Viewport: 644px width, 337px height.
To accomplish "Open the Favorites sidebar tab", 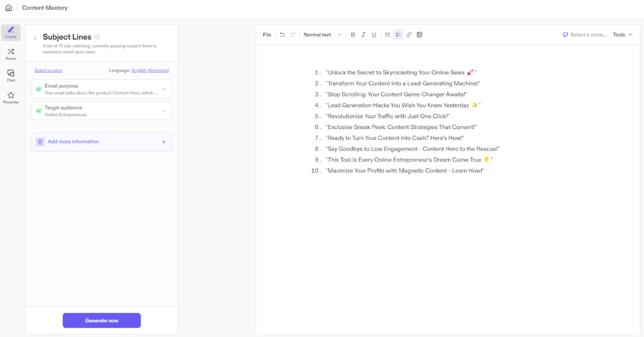I will [x=11, y=98].
